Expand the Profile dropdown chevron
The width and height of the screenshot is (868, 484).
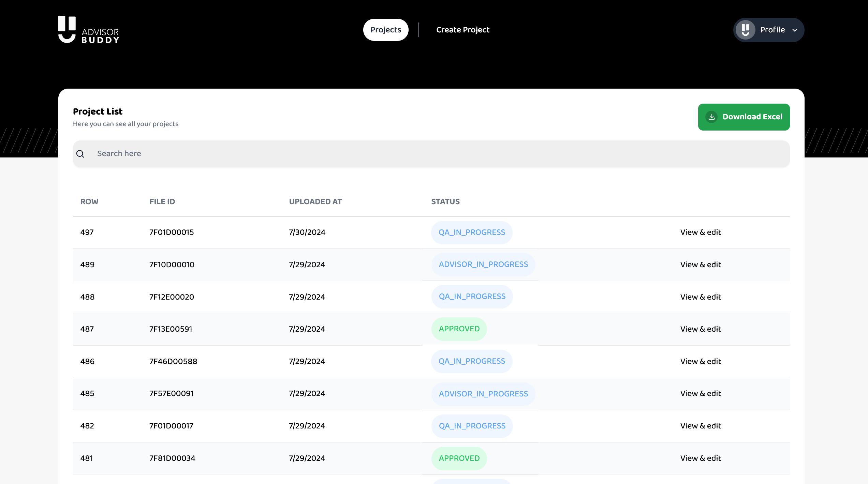tap(795, 30)
